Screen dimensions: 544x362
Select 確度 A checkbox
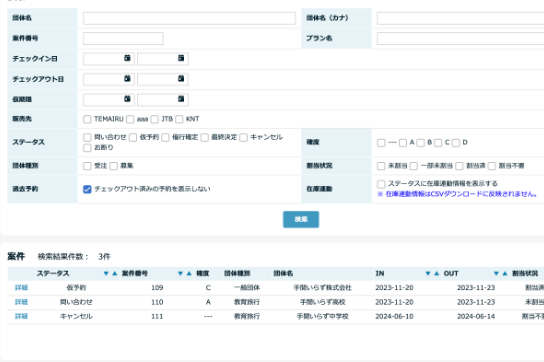click(403, 143)
